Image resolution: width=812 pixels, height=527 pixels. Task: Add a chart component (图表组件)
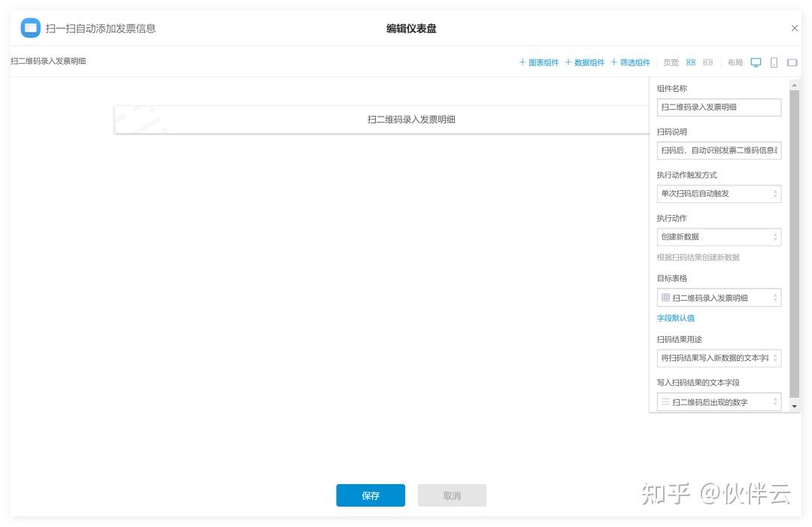coord(539,62)
